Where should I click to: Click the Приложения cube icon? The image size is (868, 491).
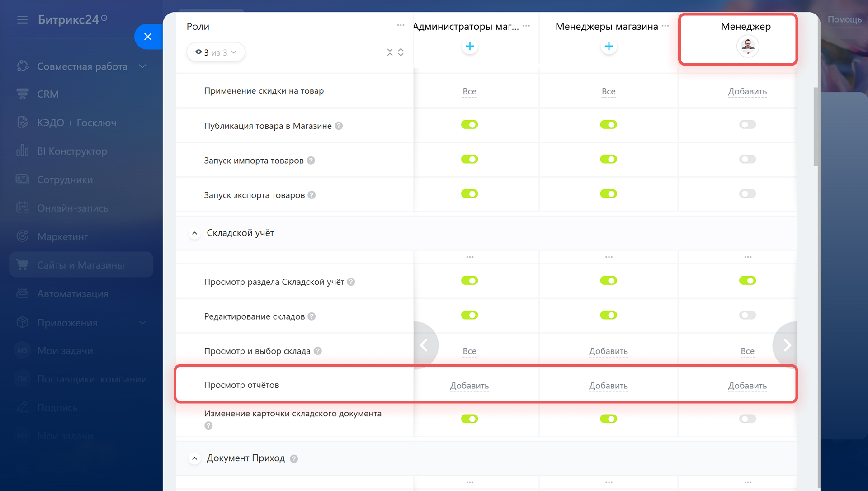pos(22,322)
